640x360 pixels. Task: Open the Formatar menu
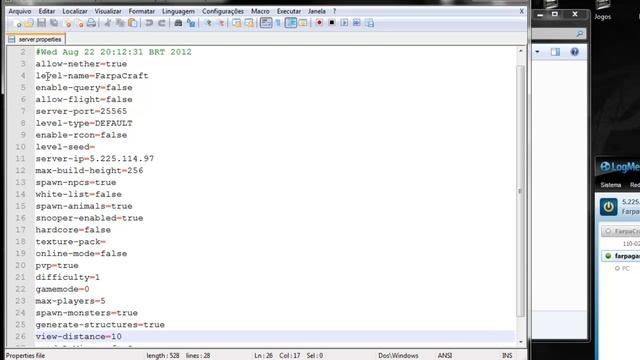click(142, 11)
